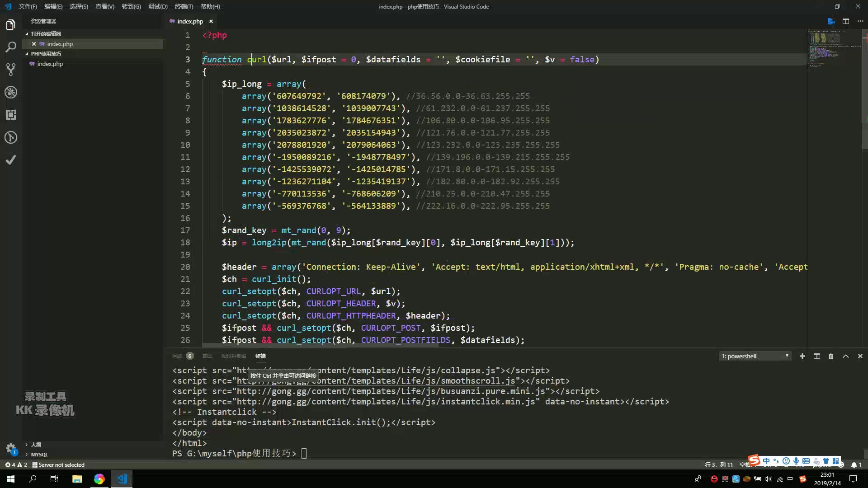Close the index.php editor tab

coord(211,21)
